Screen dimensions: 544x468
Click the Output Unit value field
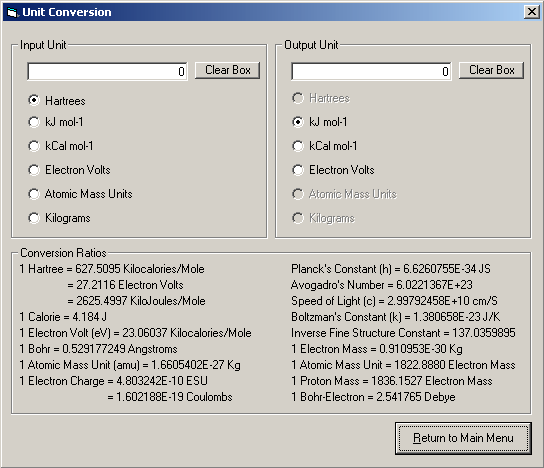(371, 71)
